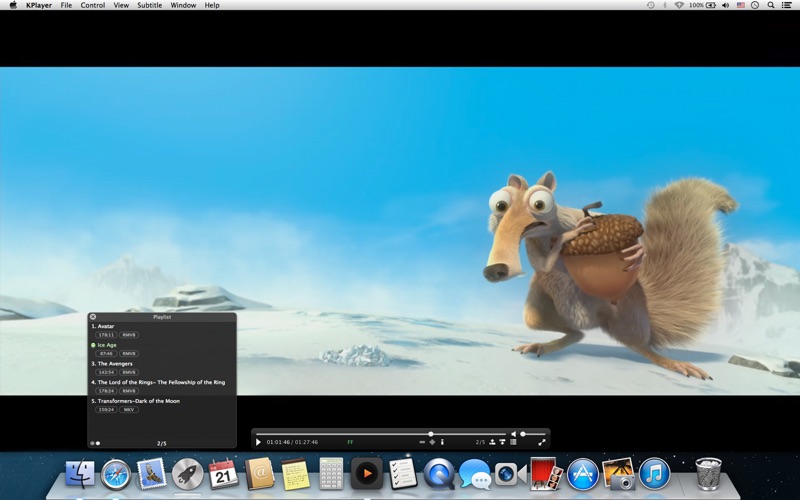Click the Wi-Fi status icon
Viewport: 800px width, 500px height.
[679, 5]
